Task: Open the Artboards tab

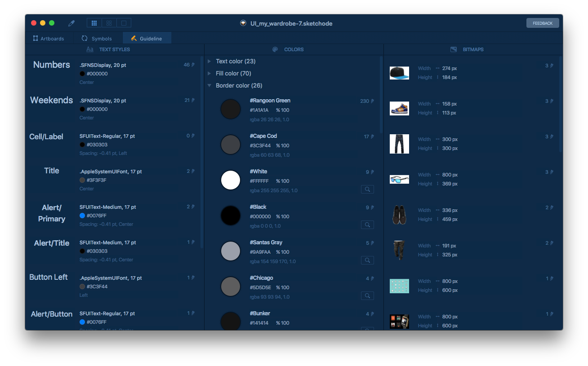Action: (x=49, y=39)
